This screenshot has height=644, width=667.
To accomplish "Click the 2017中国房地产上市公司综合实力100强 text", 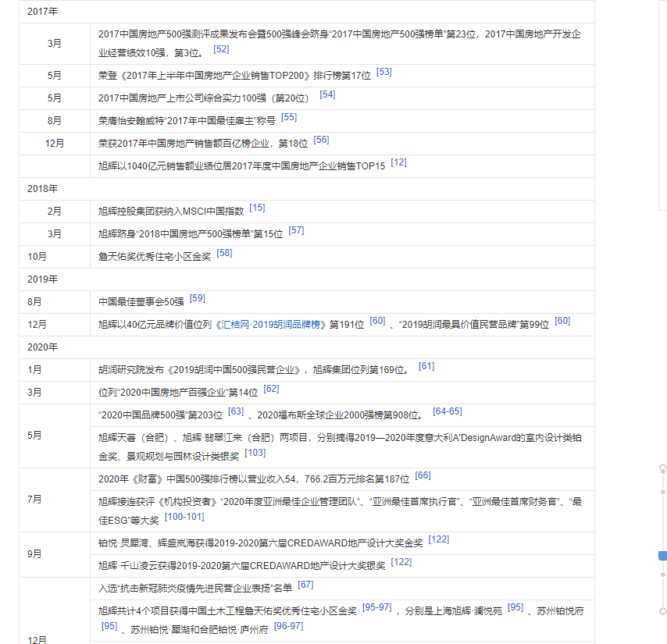I will point(203,98).
